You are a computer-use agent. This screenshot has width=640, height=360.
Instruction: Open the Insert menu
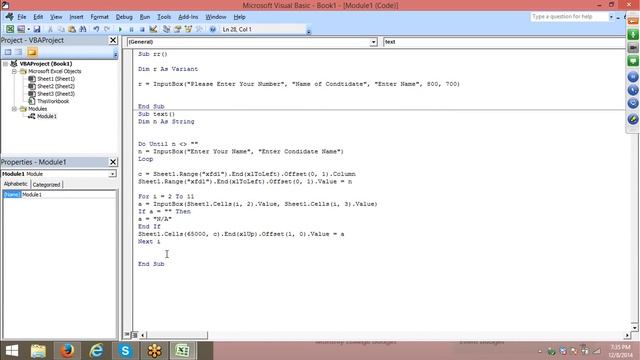coord(76,17)
